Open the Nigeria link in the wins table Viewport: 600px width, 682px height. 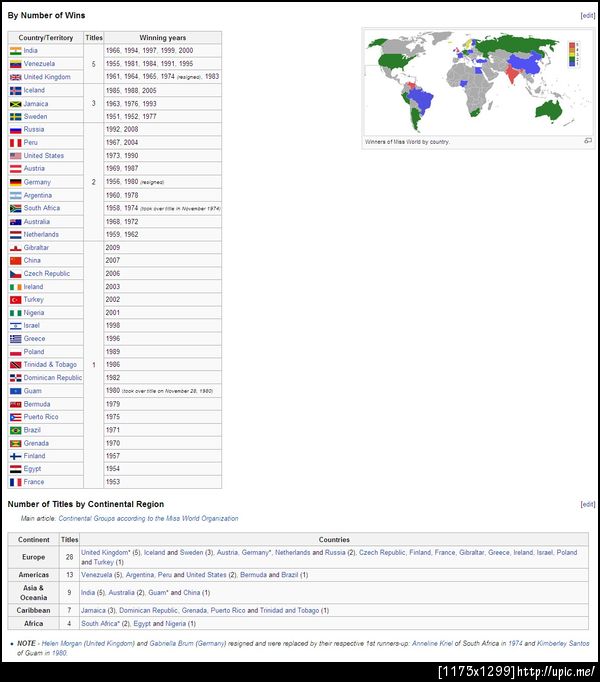pos(34,313)
